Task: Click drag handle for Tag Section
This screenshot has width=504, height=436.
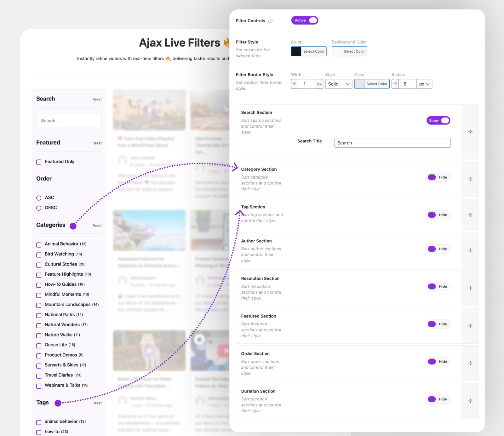Action: [470, 215]
